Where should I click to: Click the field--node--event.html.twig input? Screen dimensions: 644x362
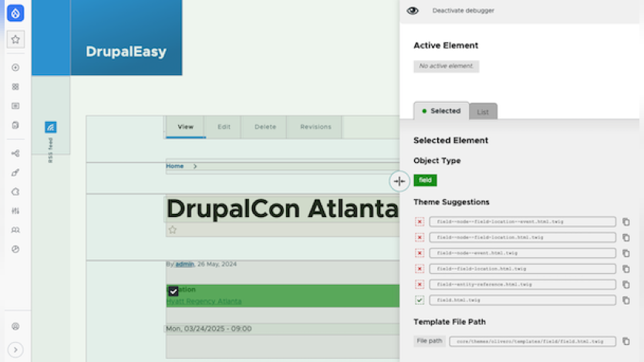tap(522, 253)
